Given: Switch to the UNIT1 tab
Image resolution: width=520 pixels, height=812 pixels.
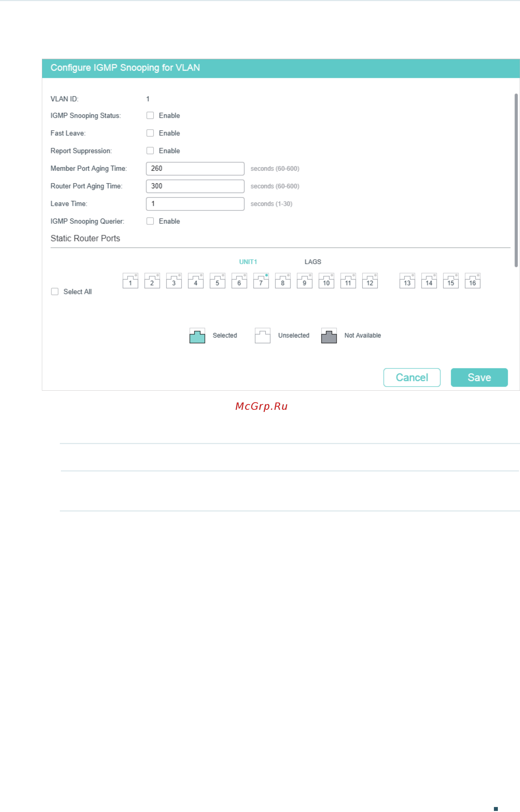Looking at the screenshot, I should pos(248,262).
